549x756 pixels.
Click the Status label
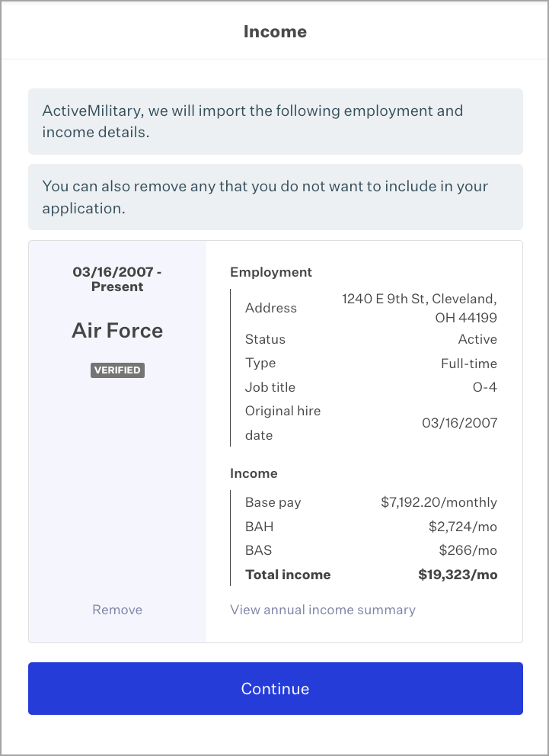(265, 339)
